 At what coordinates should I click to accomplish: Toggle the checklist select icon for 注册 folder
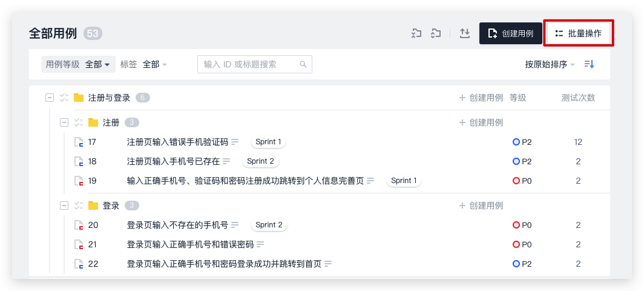(78, 122)
